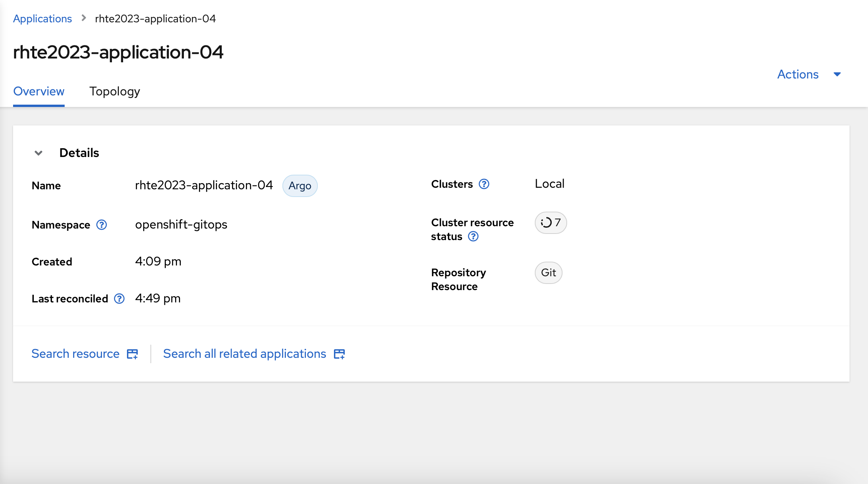Click the Clusters field label
868x484 pixels.
point(452,184)
